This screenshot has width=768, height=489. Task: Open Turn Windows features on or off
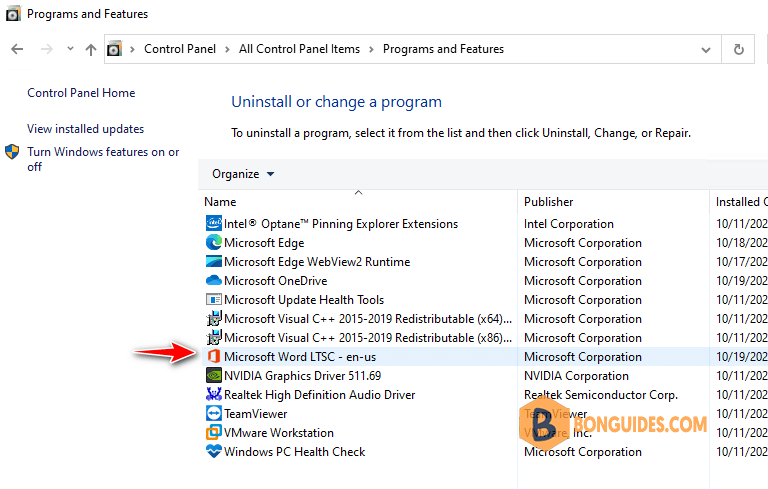click(103, 159)
